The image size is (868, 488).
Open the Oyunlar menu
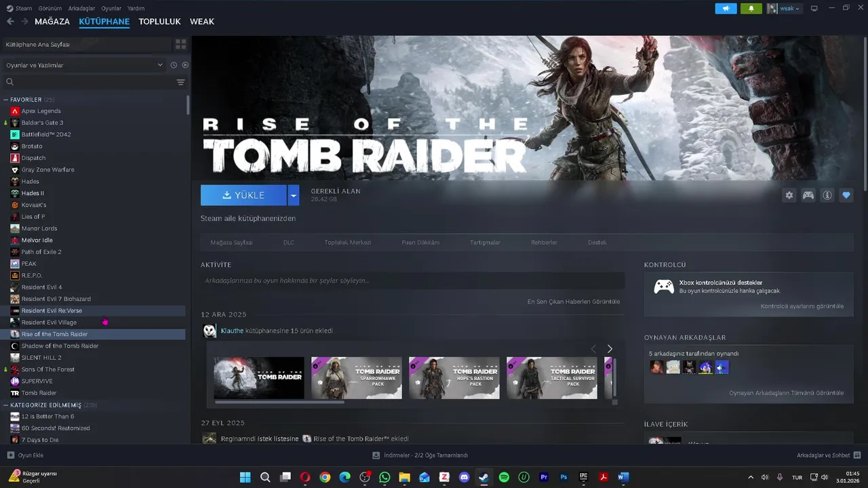111,8
